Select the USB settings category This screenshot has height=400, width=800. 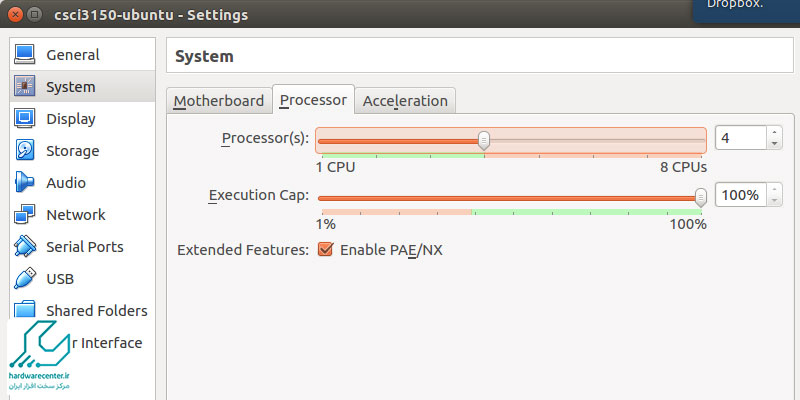pyautogui.click(x=59, y=279)
